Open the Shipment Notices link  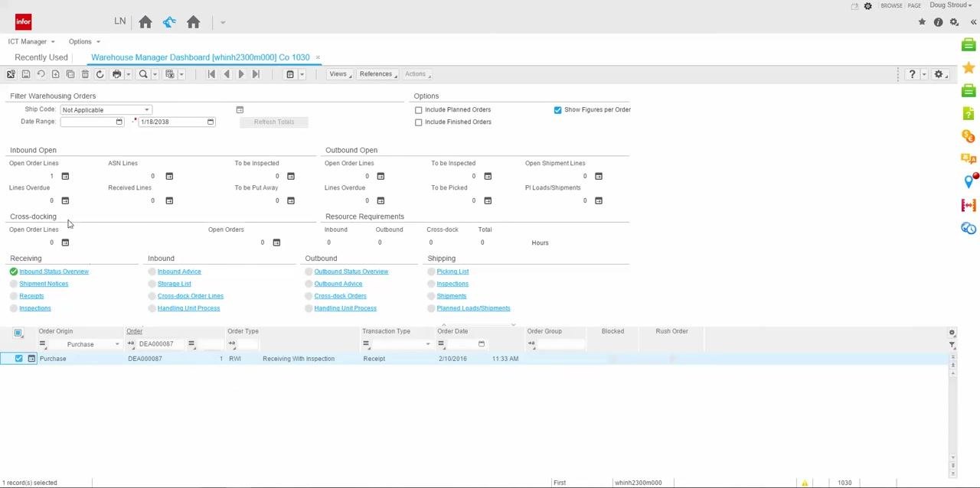click(44, 284)
